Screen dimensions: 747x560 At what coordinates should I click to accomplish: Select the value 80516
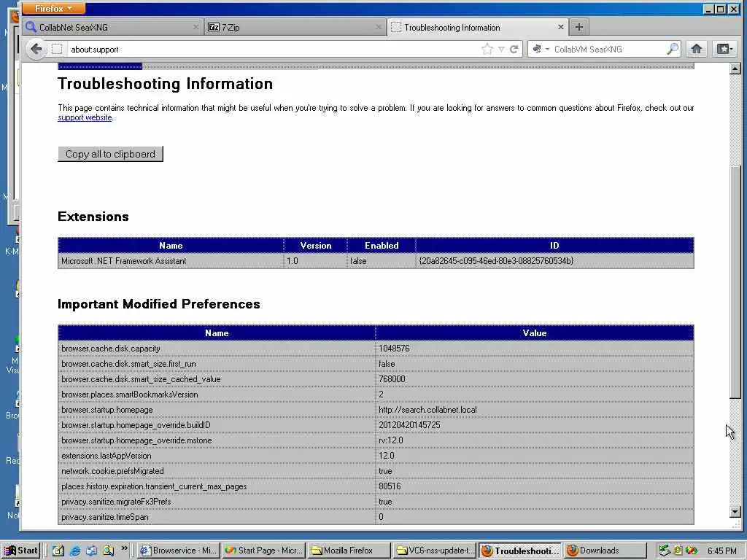tap(390, 486)
